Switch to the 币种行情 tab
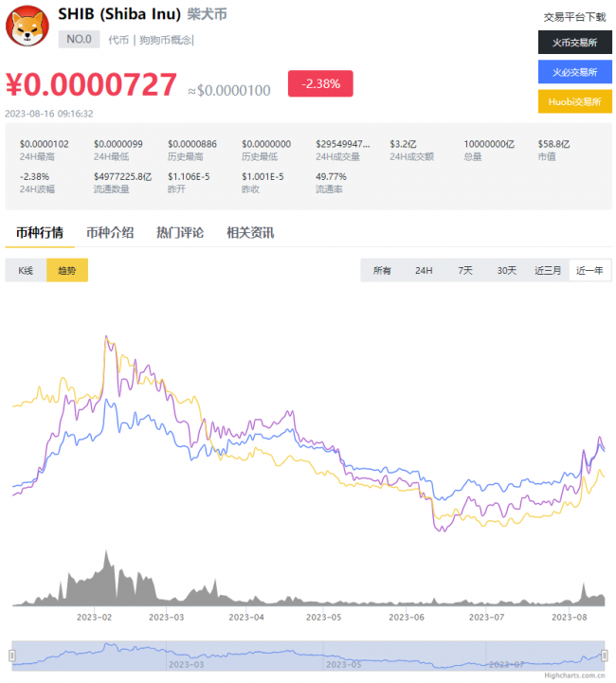This screenshot has width=616, height=683. click(40, 233)
